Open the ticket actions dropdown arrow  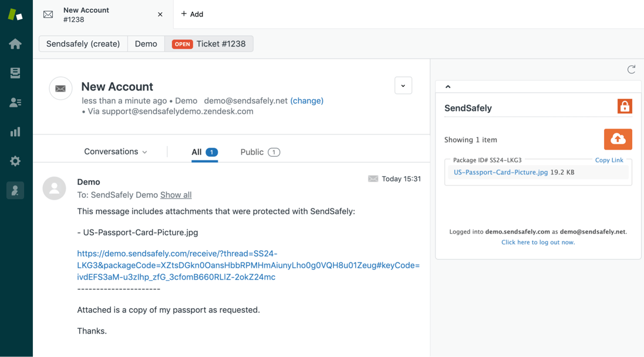click(x=403, y=85)
